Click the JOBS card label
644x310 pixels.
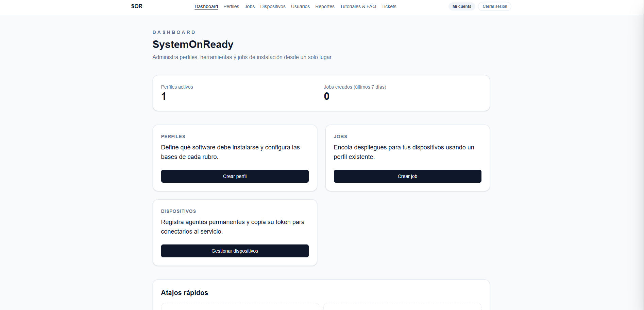click(340, 136)
